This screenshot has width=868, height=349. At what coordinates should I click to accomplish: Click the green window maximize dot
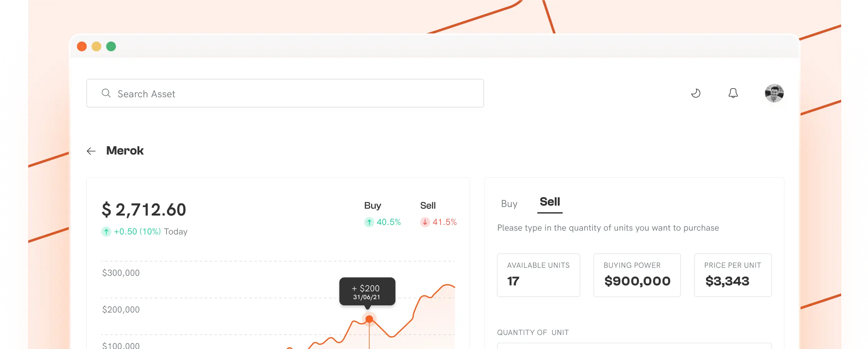111,46
